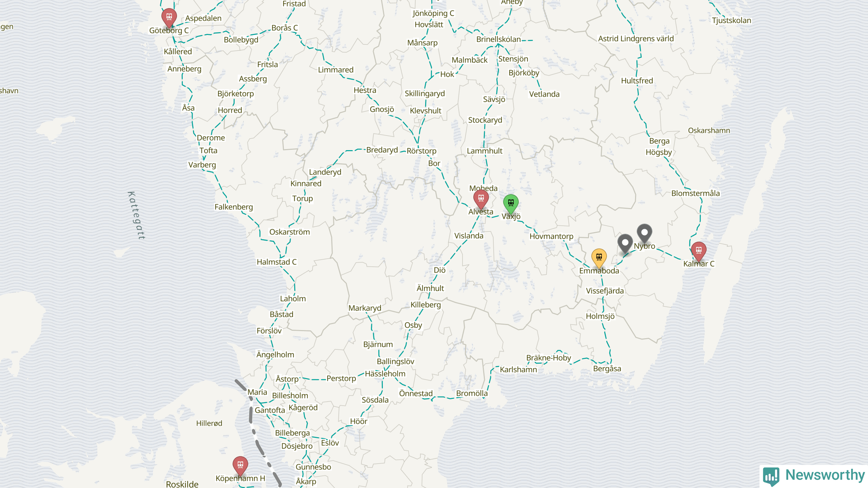868x488 pixels.
Task: Click the red train marker at Göteborg C
Action: tap(169, 17)
